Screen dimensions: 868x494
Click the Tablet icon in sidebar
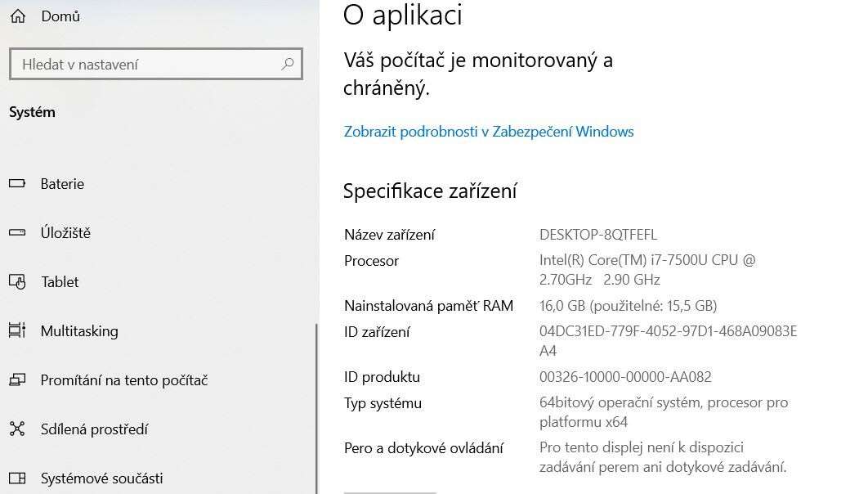pyautogui.click(x=17, y=282)
